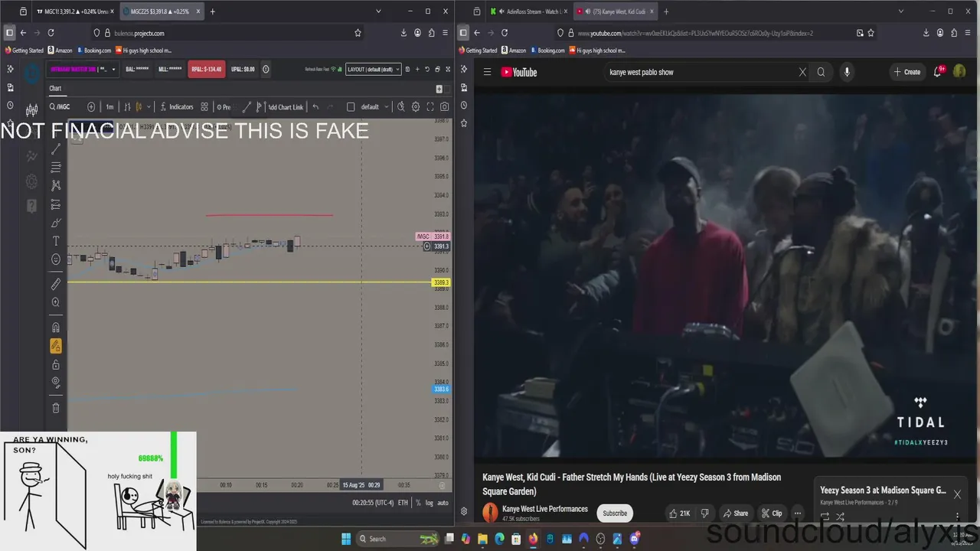The width and height of the screenshot is (980, 551).
Task: Like the video with 21K thumbs-up
Action: tap(679, 514)
